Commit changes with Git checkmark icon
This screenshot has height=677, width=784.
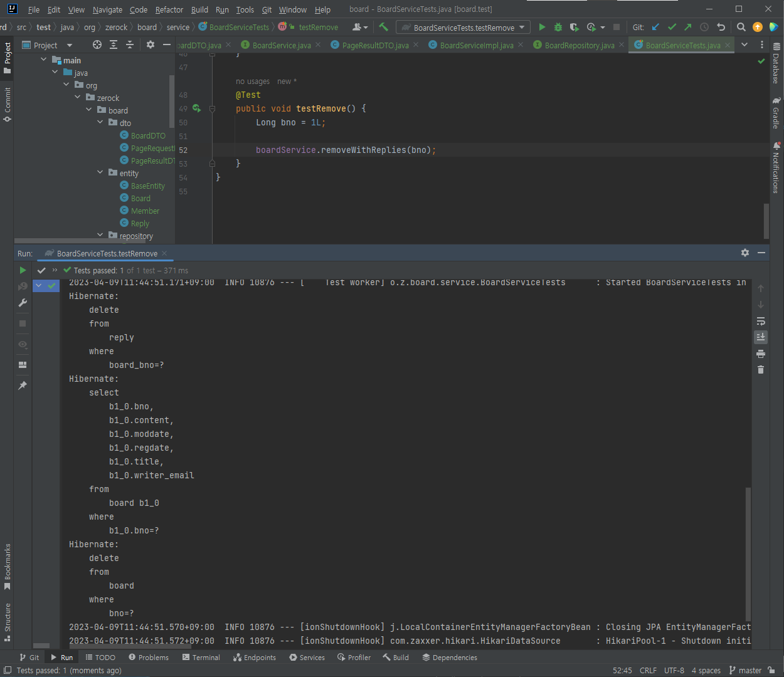click(672, 27)
